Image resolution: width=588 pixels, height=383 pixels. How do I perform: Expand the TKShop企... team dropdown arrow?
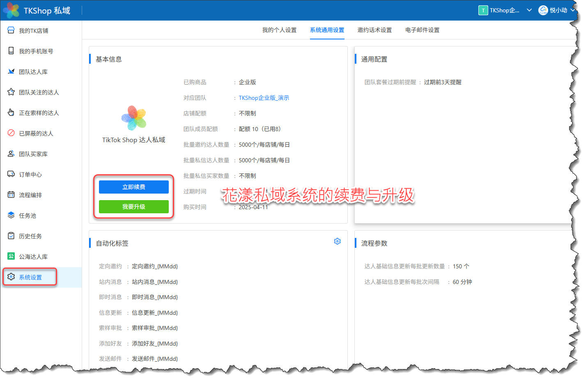pos(529,10)
